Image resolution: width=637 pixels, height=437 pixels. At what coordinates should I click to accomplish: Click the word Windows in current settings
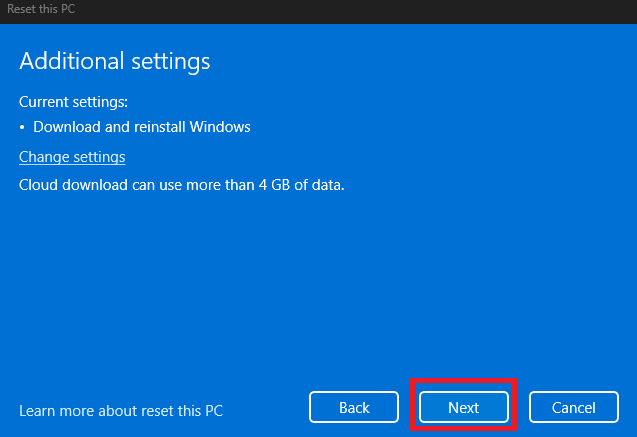221,127
